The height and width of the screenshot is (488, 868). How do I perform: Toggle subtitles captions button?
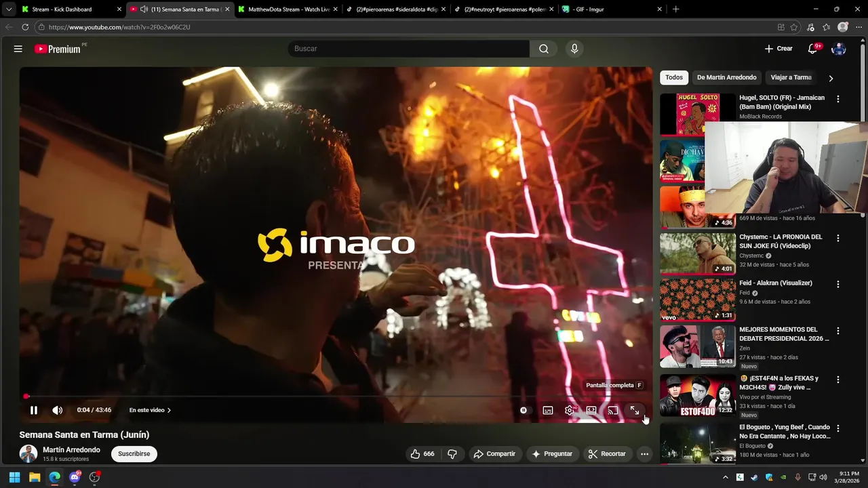tap(548, 410)
